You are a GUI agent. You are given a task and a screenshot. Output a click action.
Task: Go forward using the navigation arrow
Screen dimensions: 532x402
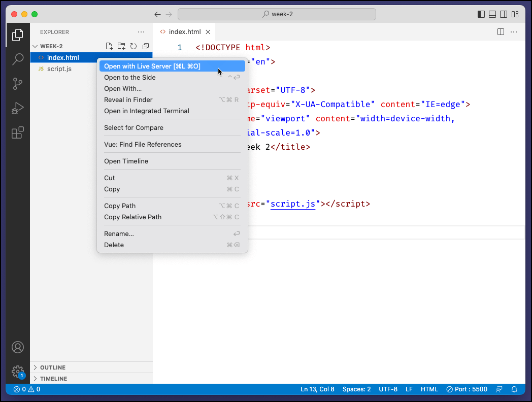tap(169, 14)
